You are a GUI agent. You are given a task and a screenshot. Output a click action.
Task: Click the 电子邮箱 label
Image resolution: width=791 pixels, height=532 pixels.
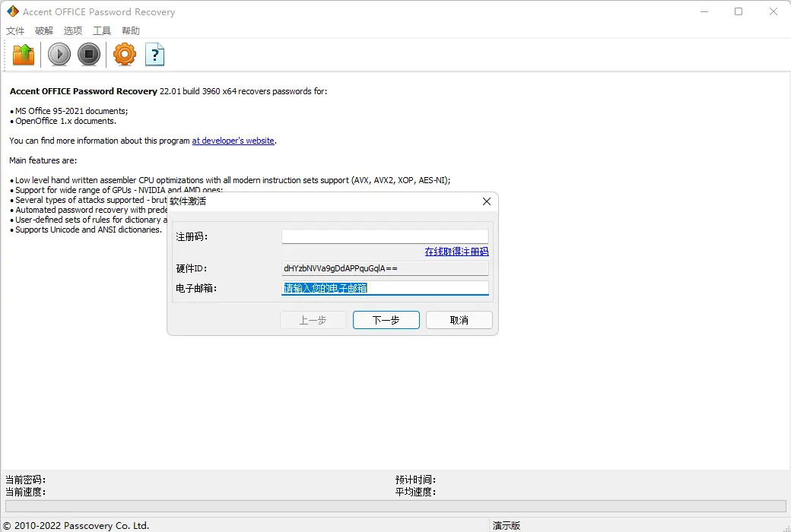[x=196, y=289]
